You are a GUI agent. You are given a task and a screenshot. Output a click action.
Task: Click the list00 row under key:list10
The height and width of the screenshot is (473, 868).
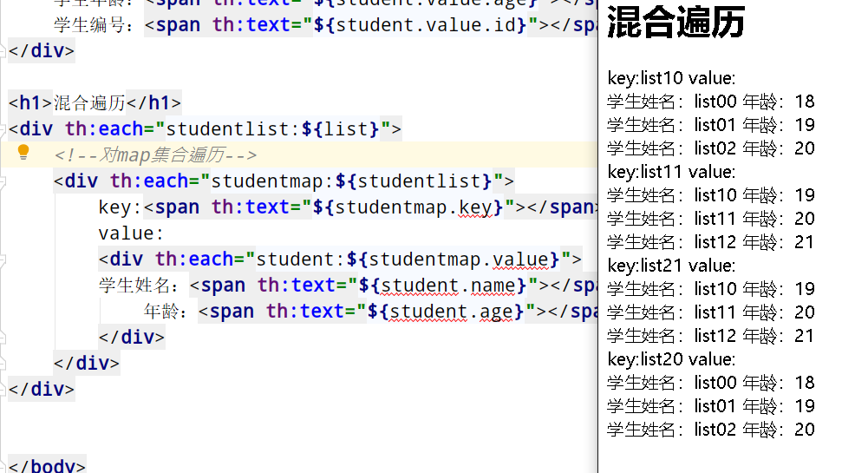pyautogui.click(x=711, y=102)
